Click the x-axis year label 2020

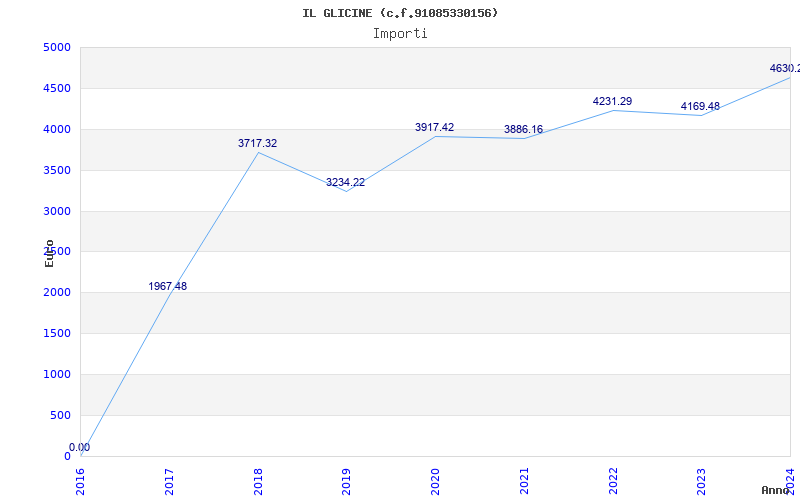point(435,481)
